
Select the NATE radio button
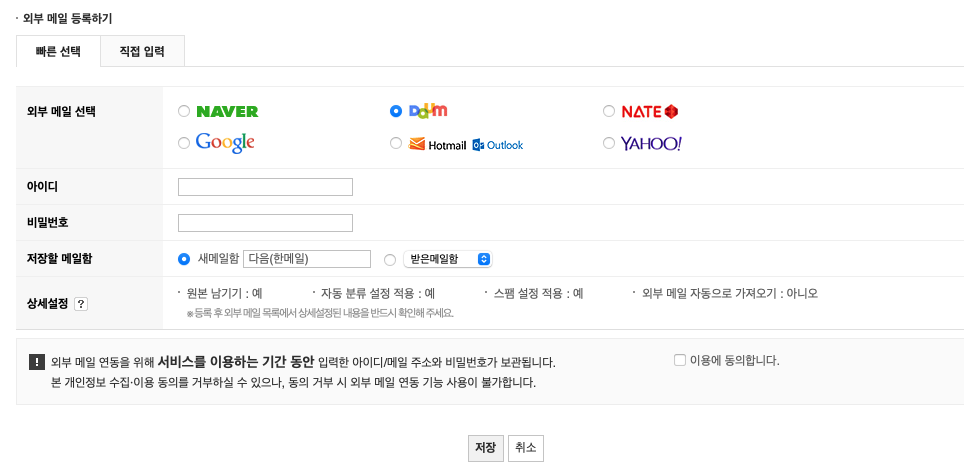tap(609, 111)
